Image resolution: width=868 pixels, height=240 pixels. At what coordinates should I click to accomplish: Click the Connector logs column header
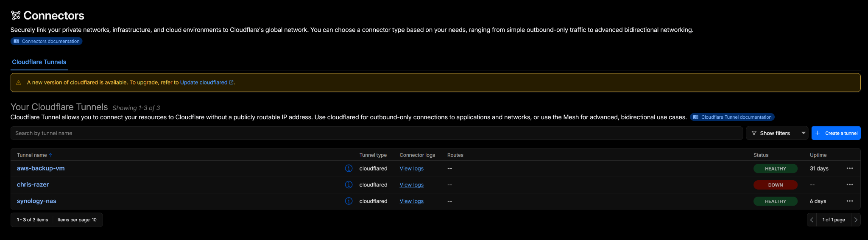[417, 155]
